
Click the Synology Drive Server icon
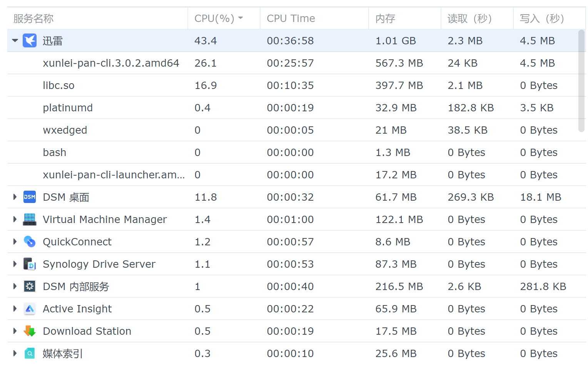tap(30, 264)
